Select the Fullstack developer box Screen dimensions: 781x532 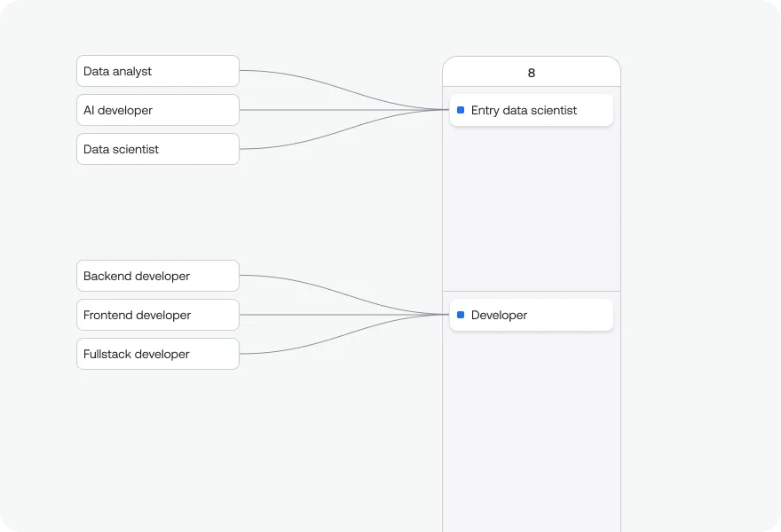pyautogui.click(x=158, y=354)
